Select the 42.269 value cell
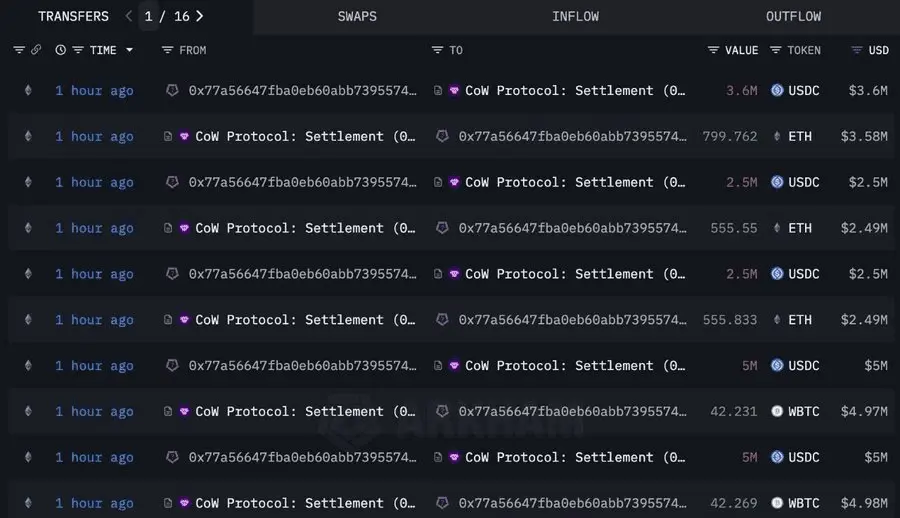Image resolution: width=900 pixels, height=518 pixels. [x=734, y=503]
